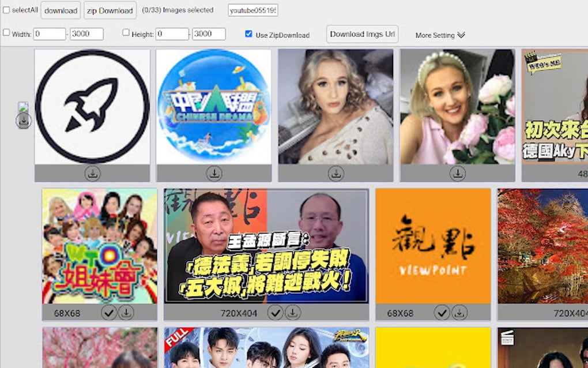This screenshot has width=588, height=368.
Task: Click the zip Download button
Action: (109, 10)
